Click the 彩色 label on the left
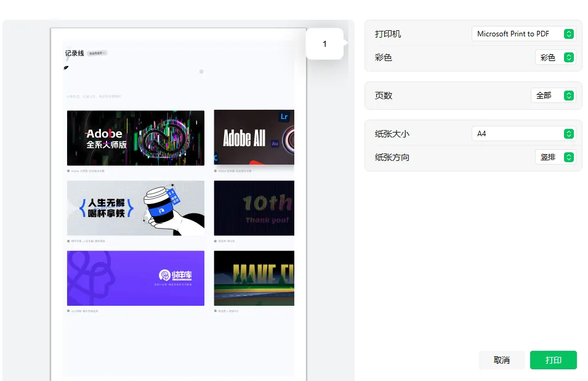Viewport: 588px width, 381px height. tap(383, 57)
